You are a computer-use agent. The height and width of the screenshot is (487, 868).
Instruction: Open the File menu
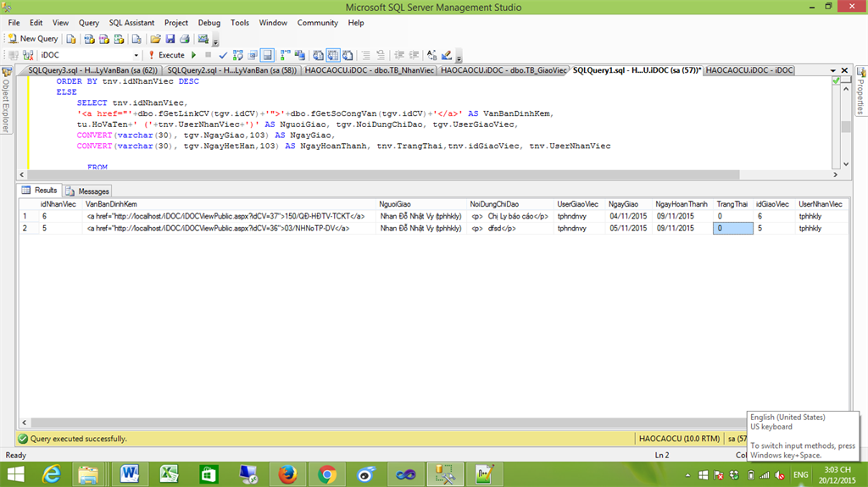tap(14, 23)
